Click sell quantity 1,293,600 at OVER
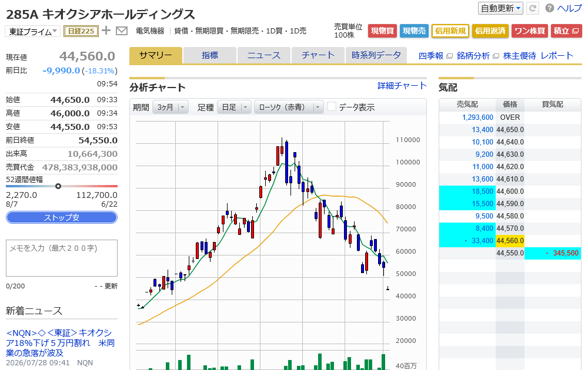 [477, 117]
